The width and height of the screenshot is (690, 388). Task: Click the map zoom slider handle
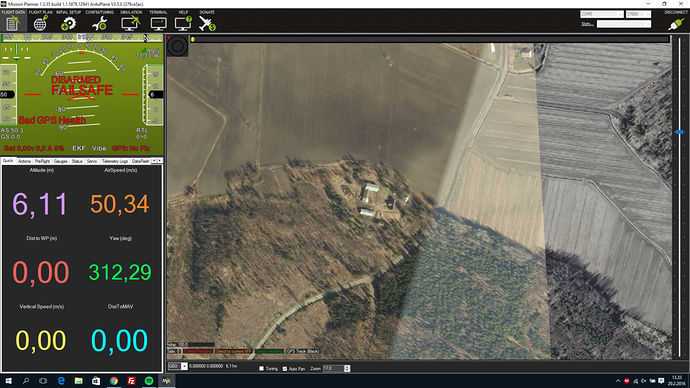[x=679, y=132]
